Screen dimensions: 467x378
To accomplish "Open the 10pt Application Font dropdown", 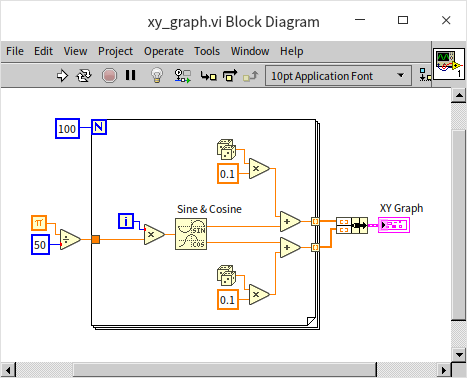I will [x=338, y=76].
